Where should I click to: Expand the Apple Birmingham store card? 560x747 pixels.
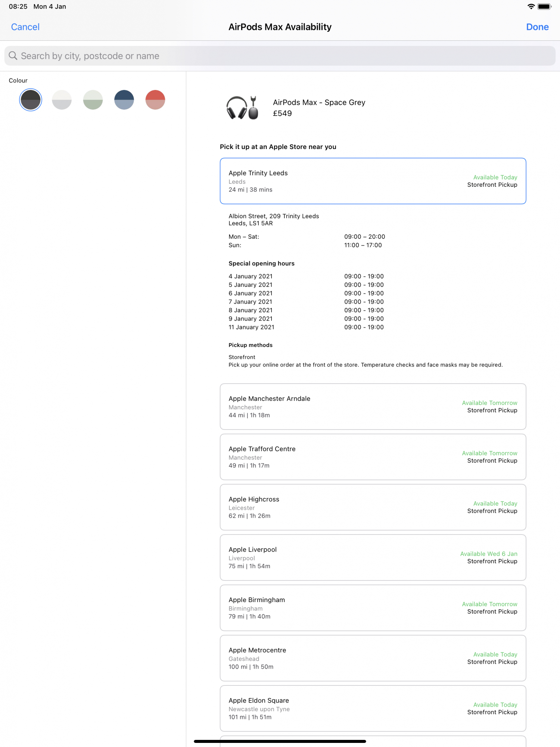pyautogui.click(x=373, y=608)
